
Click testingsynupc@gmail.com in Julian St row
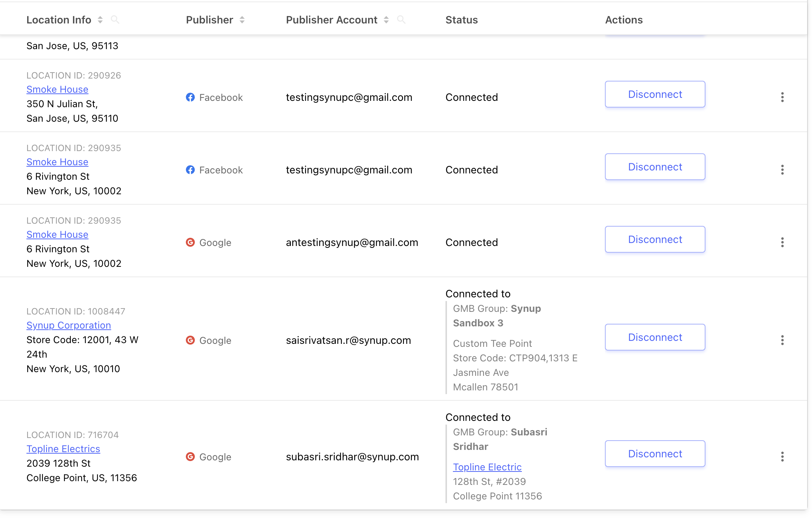click(x=349, y=97)
